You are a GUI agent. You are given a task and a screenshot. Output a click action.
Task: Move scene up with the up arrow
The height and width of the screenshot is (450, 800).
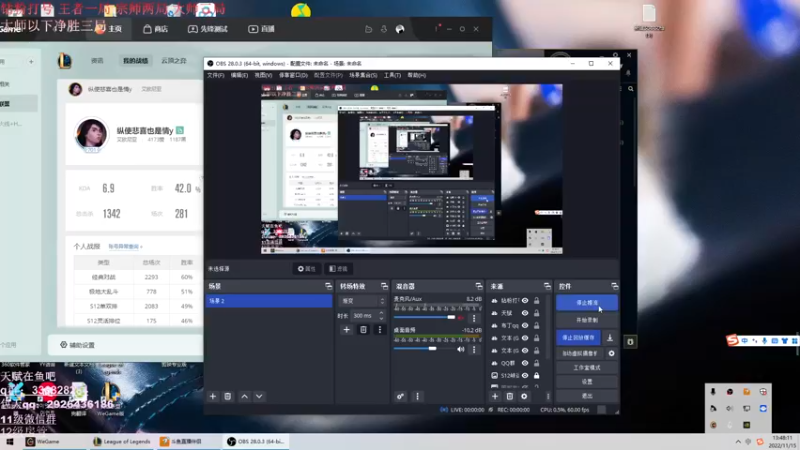244,396
